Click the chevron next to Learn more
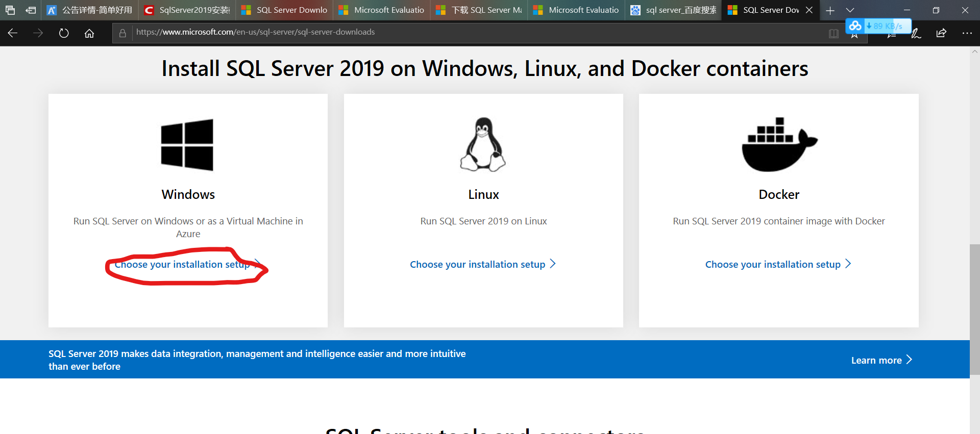This screenshot has width=980, height=434. point(909,360)
